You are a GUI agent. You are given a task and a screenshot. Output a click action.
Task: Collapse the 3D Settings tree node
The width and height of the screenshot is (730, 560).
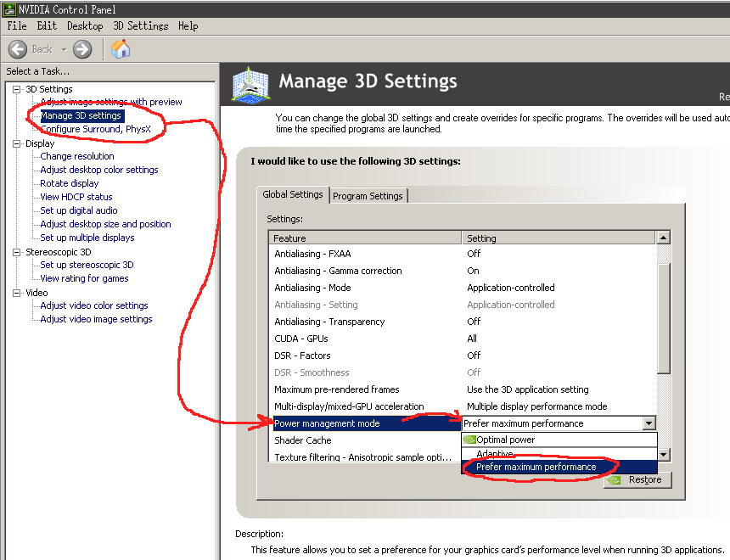click(17, 89)
